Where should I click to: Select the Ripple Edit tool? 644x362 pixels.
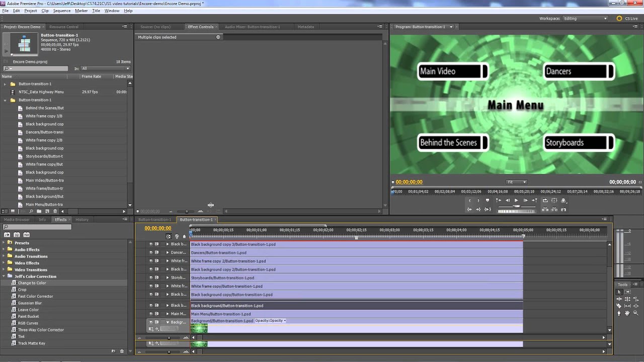click(x=619, y=299)
